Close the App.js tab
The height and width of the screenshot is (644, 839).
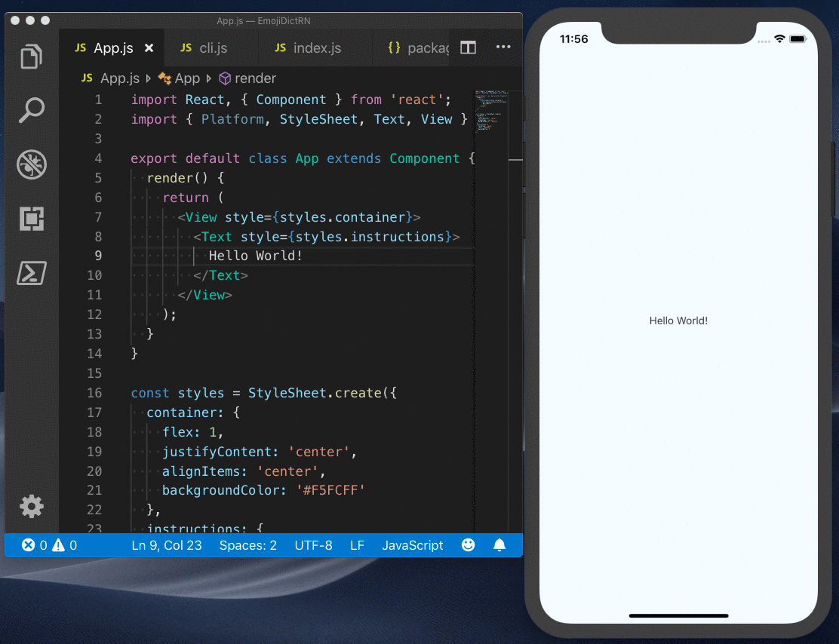coord(149,48)
